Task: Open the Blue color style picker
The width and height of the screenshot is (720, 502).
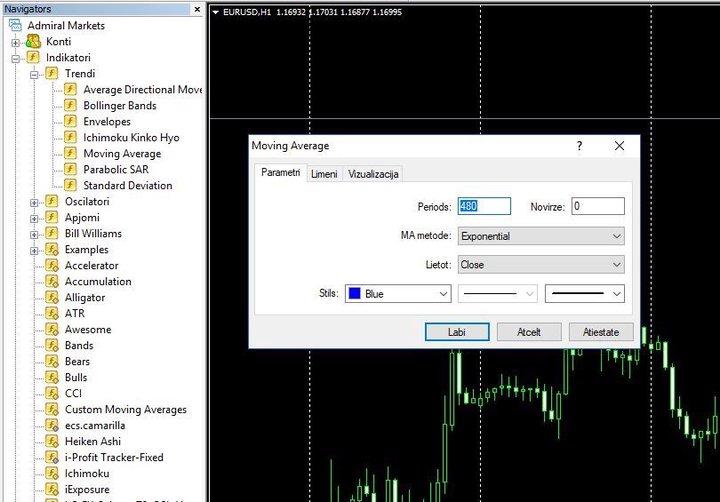Action: pos(398,294)
